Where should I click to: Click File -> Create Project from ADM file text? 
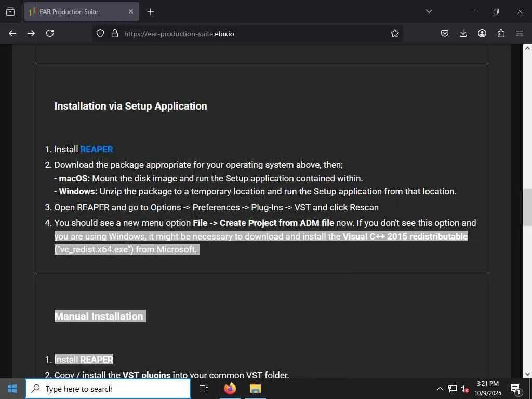[x=263, y=223]
